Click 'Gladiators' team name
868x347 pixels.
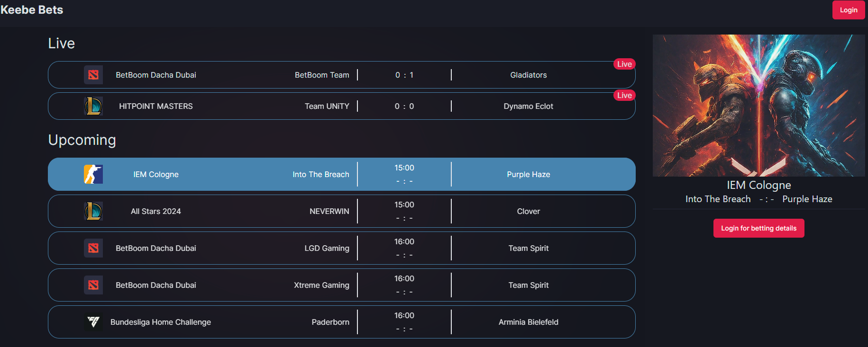click(529, 75)
